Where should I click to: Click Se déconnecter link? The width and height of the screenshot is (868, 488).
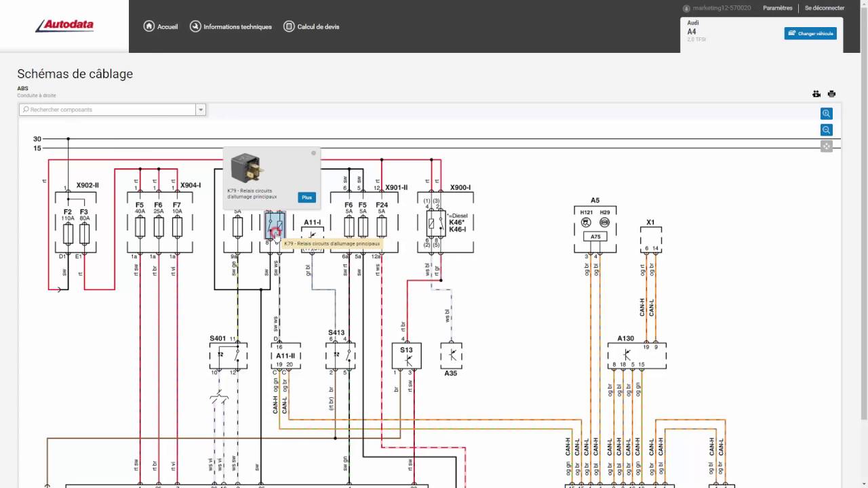(x=825, y=8)
